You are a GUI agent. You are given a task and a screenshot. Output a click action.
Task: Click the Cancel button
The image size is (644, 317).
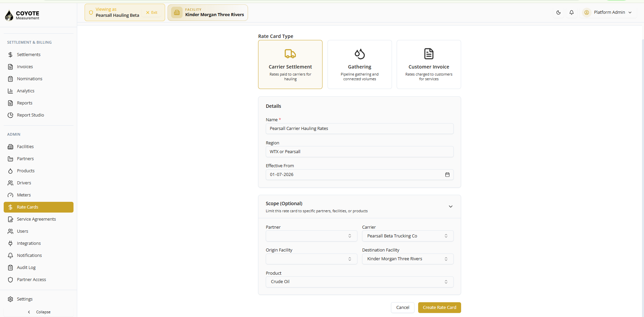tap(403, 308)
